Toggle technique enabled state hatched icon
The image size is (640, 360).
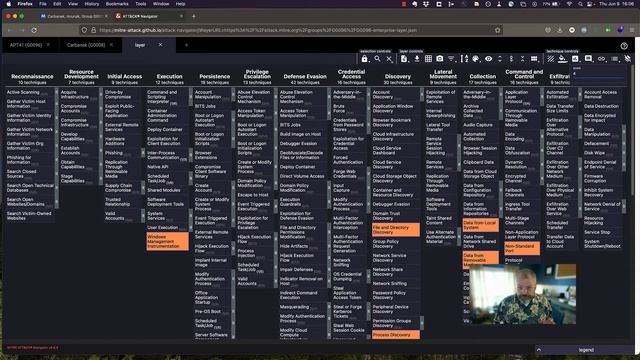click(551, 59)
